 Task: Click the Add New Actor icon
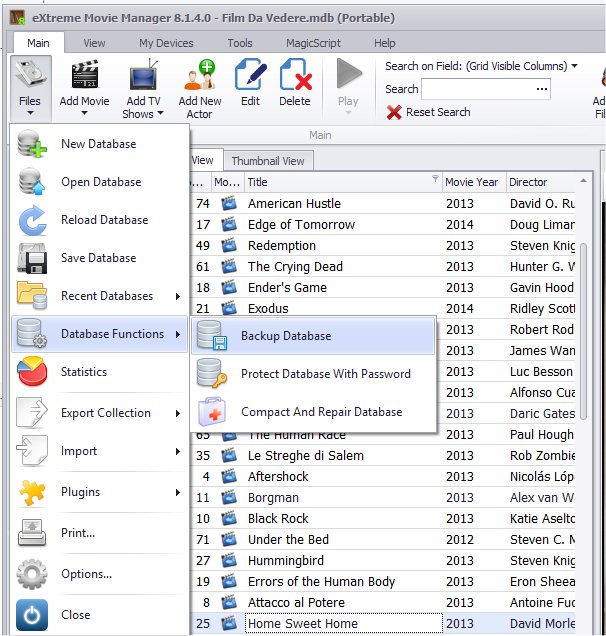[x=199, y=77]
